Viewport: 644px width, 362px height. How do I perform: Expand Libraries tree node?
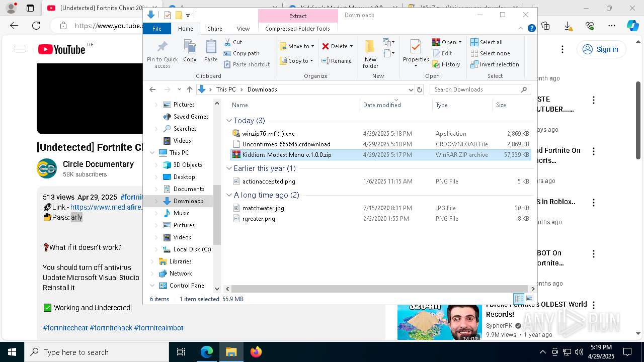pos(152,261)
